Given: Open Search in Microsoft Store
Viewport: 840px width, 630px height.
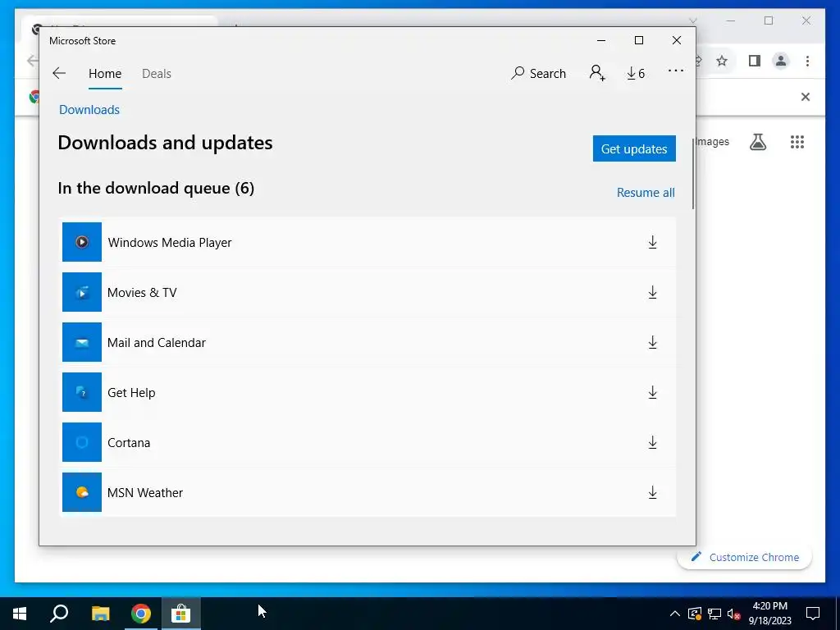Looking at the screenshot, I should pos(538,73).
